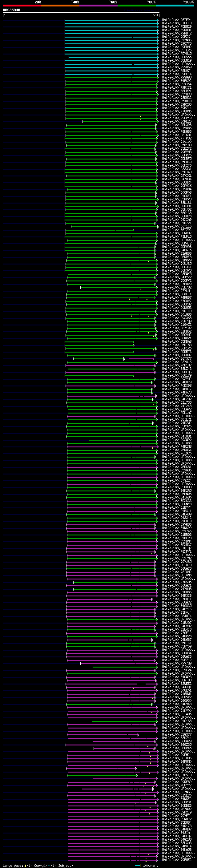This screenshot has width=197, height=868.
Task: Click the UniRef100_A9SU69 label
Action: coord(177,67)
